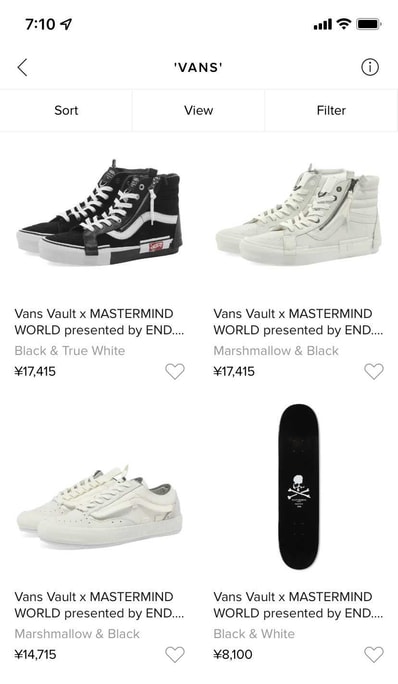Favorite the ¥14,715 Marshmallow & Black sneaker
This screenshot has width=398, height=684.
click(175, 654)
